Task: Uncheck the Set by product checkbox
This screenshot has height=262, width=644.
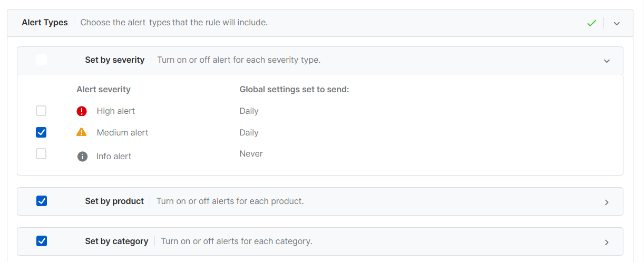Action: pyautogui.click(x=42, y=201)
